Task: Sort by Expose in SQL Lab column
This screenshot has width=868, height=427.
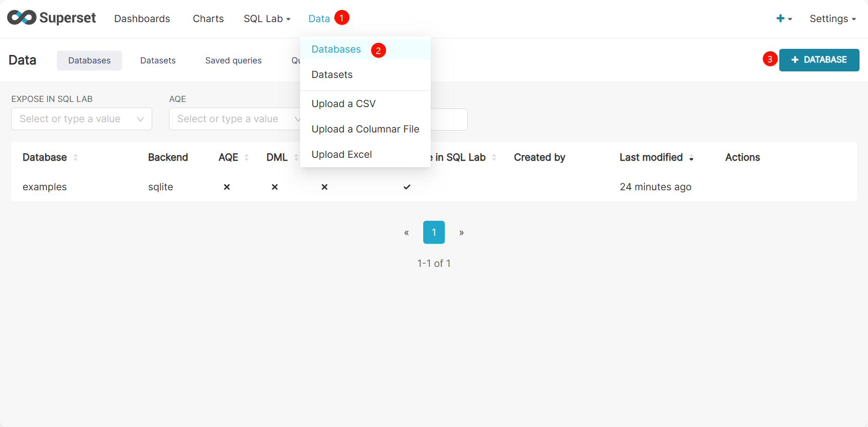Action: click(x=463, y=157)
